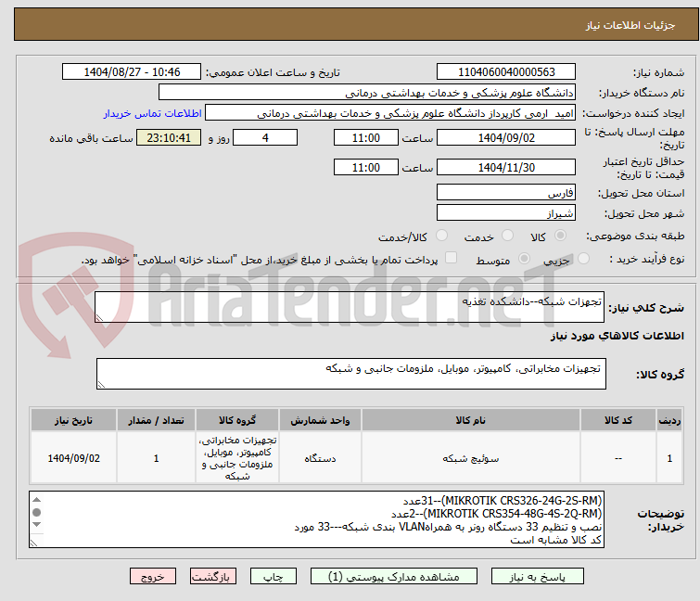Screen dimensions: 700x601
Task: Click resize handle of توضیحات خریدار box
Action: pyautogui.click(x=33, y=543)
